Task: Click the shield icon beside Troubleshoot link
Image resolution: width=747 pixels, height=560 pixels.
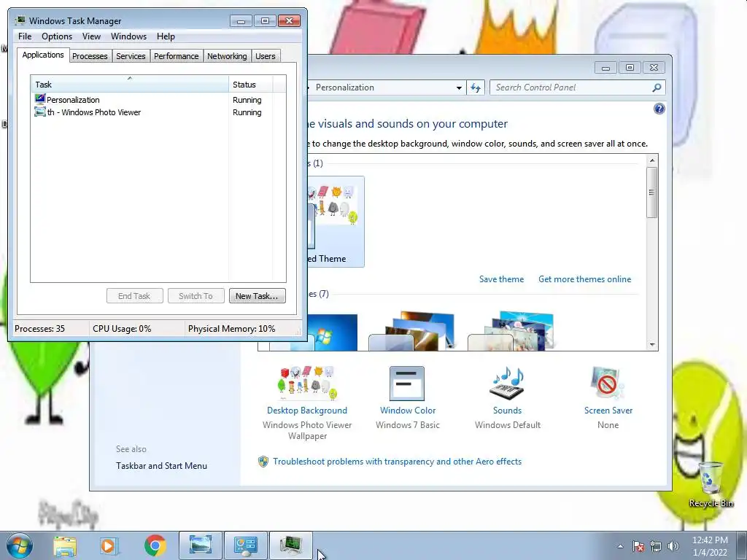Action: 263,462
